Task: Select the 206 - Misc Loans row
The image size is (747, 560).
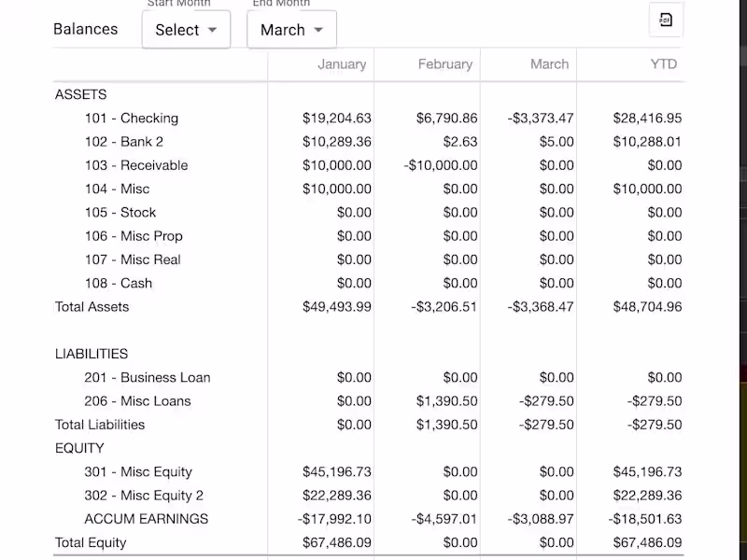Action: (137, 401)
